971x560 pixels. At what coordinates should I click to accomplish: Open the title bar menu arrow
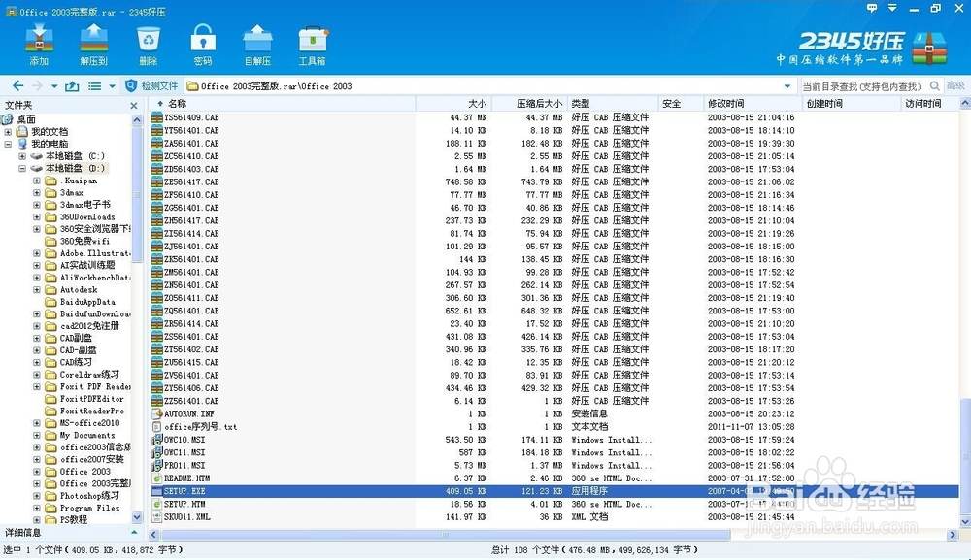(x=892, y=8)
